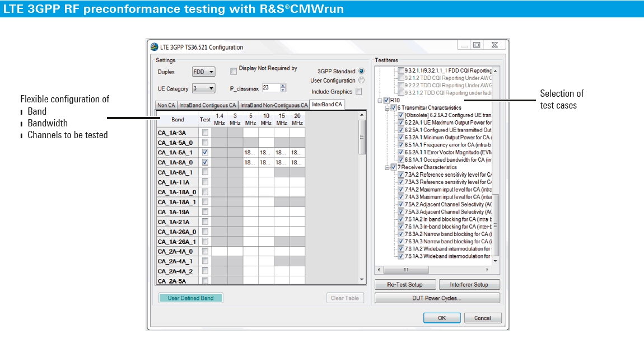Click the band table vertical scrollbar thumb
This screenshot has width=644, height=344.
(x=362, y=137)
